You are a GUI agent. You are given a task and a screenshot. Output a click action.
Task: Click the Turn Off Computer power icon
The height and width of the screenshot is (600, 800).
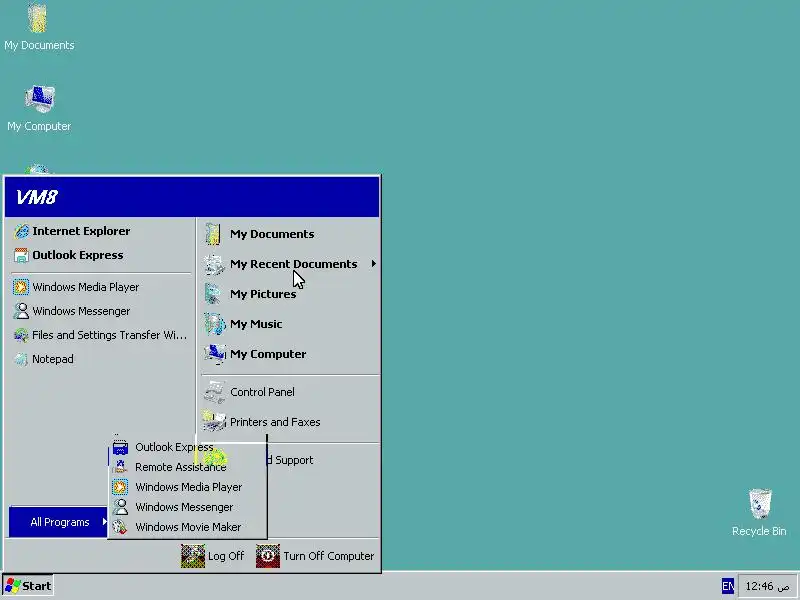[x=268, y=556]
